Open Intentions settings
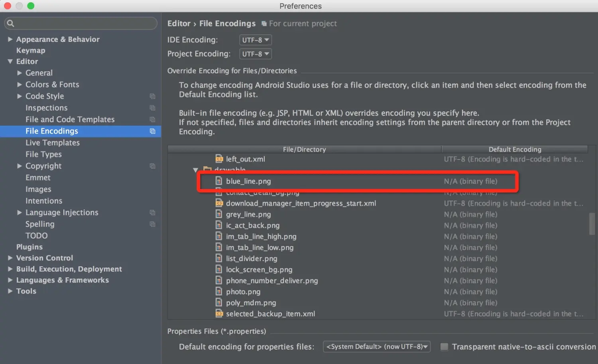The image size is (598, 364). tap(44, 201)
